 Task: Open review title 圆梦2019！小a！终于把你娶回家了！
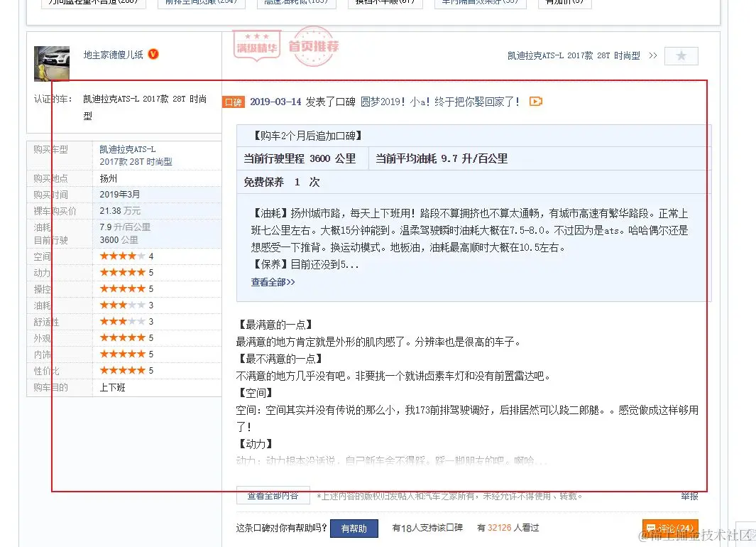tap(439, 102)
